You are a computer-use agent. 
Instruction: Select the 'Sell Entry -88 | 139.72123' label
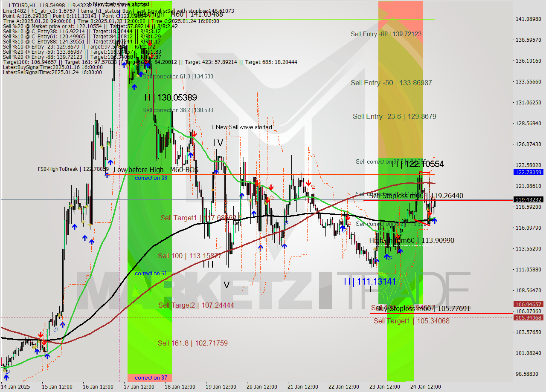point(386,34)
